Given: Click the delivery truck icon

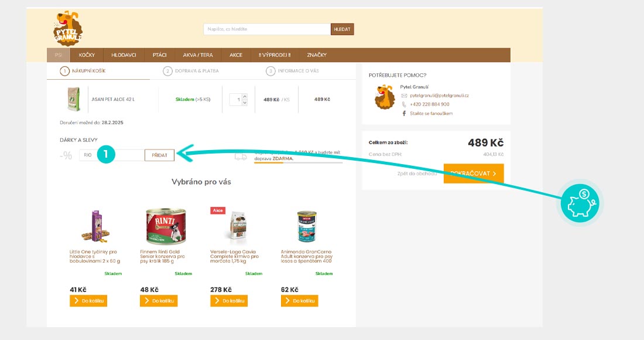Looking at the screenshot, I should tap(241, 157).
